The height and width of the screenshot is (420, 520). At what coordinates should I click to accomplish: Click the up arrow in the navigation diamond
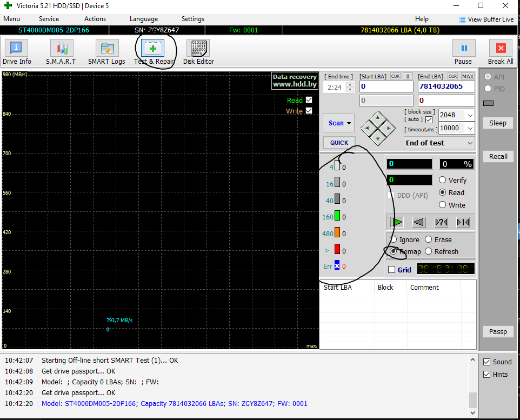click(378, 117)
